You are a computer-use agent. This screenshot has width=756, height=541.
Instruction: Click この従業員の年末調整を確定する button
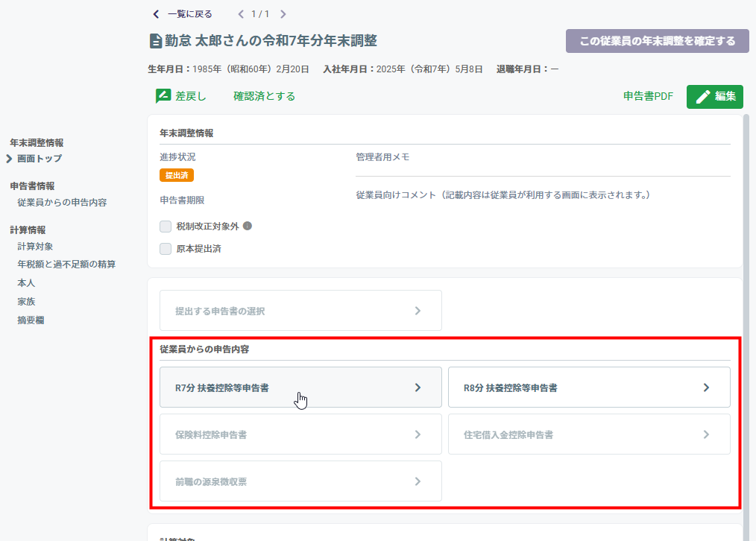657,41
